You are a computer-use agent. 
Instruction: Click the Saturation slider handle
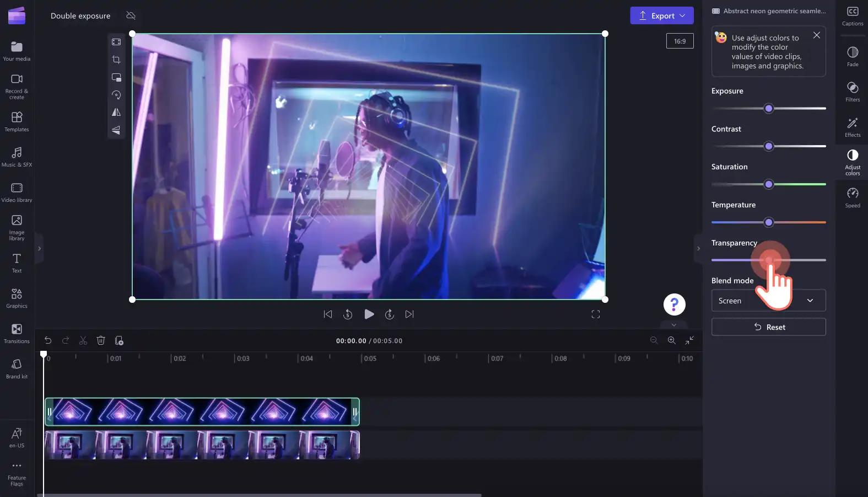(769, 184)
